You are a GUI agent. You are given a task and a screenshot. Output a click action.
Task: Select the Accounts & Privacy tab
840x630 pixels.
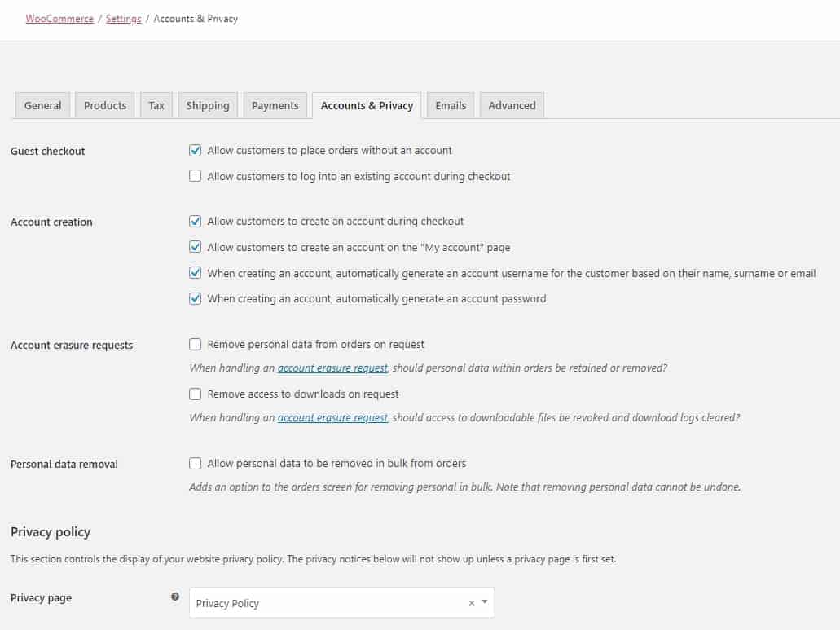tap(367, 105)
